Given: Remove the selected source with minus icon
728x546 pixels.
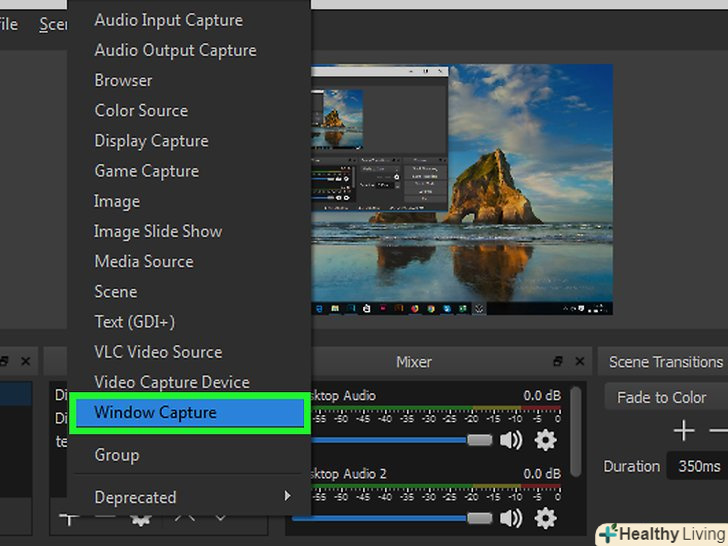Looking at the screenshot, I should [104, 517].
